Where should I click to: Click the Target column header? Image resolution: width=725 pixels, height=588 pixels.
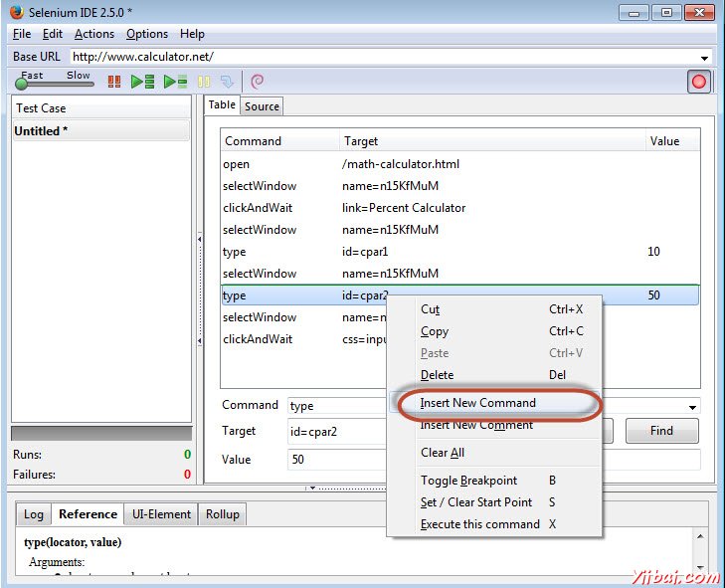[x=492, y=141]
